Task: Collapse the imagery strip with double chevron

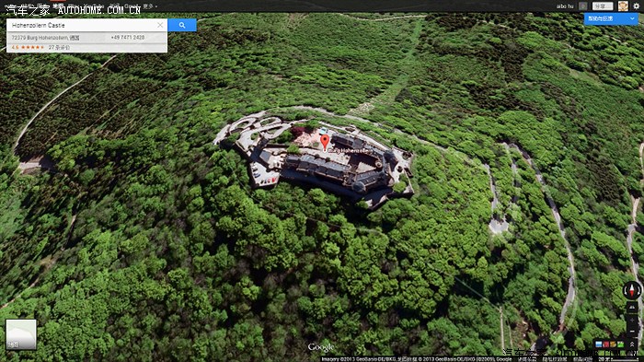Action: click(x=632, y=344)
